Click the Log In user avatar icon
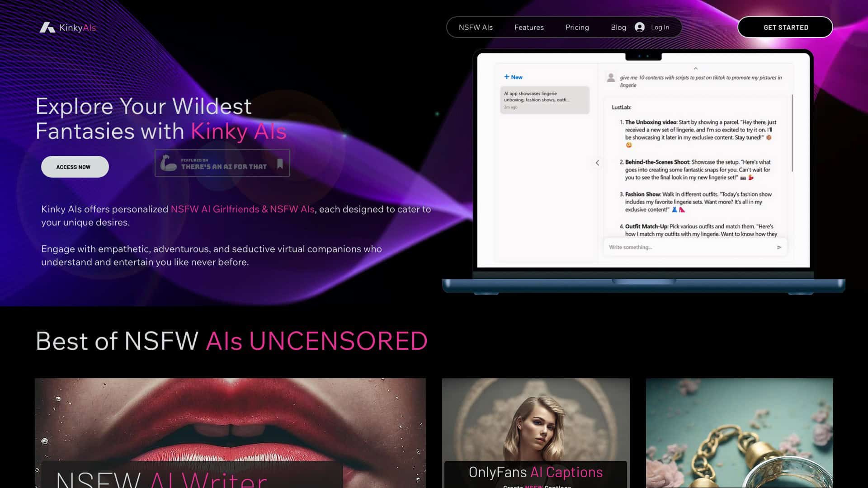 (639, 27)
